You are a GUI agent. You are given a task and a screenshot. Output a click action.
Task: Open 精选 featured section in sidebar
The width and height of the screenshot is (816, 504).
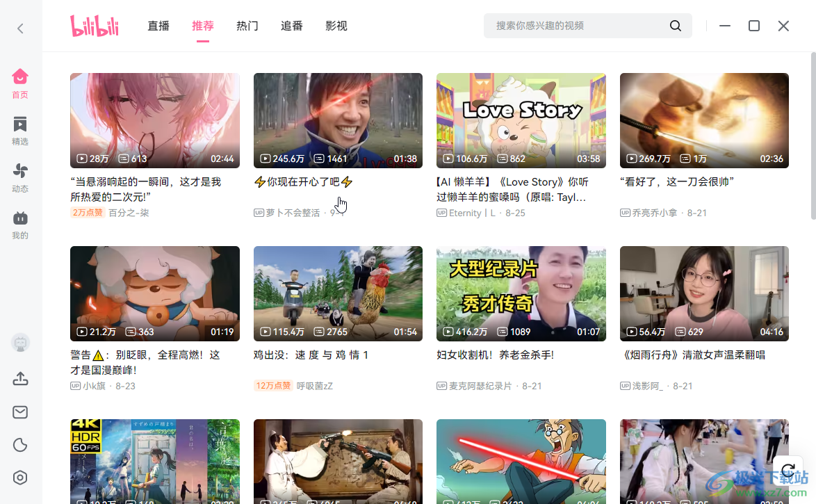tap(20, 131)
